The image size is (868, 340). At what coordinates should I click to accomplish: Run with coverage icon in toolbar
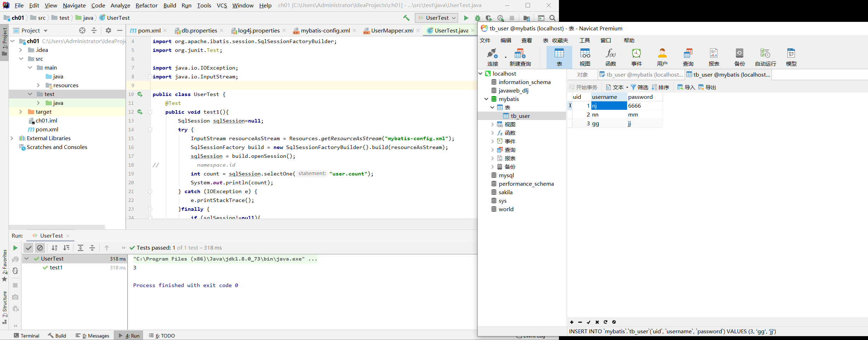point(489,18)
